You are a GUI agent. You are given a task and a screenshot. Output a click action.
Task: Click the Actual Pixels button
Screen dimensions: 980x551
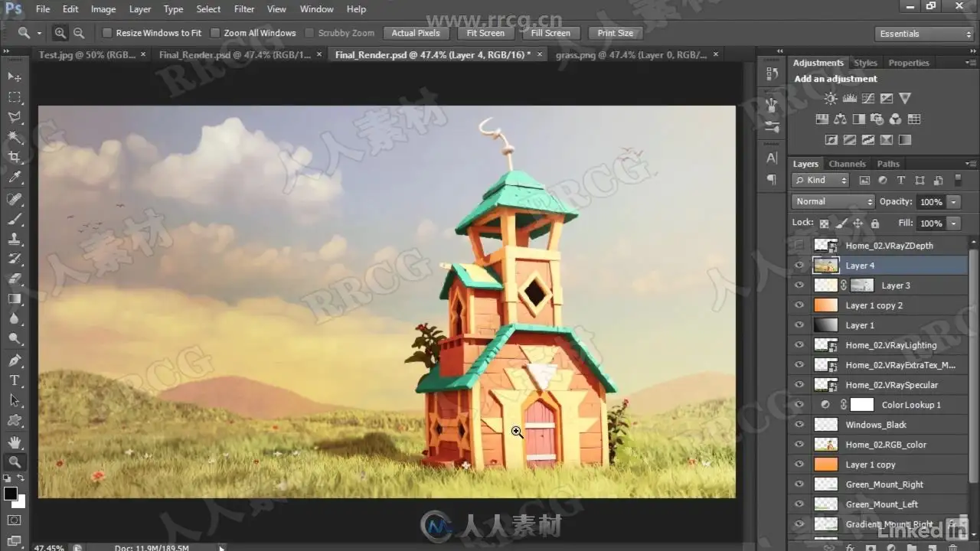(416, 33)
